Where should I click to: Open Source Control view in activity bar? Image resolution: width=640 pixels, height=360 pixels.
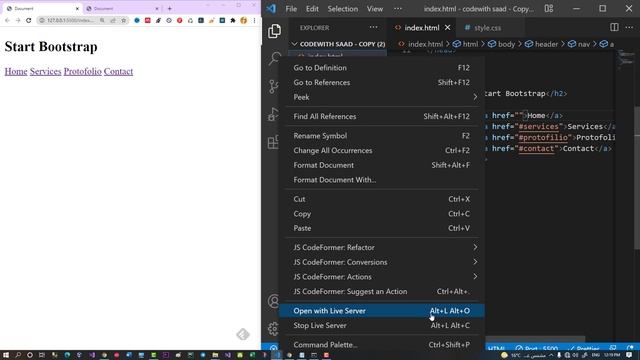273,86
